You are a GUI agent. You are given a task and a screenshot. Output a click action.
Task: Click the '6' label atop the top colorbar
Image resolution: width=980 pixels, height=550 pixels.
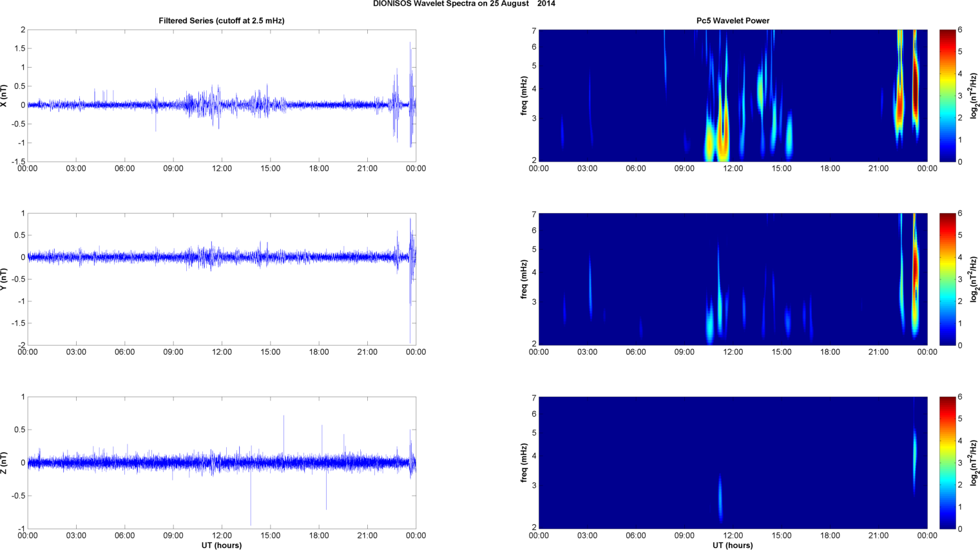point(960,30)
